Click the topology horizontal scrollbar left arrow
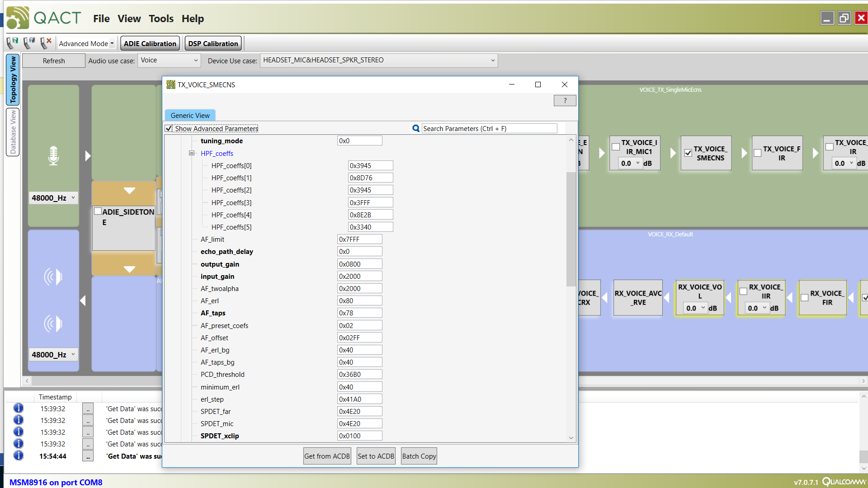This screenshot has height=488, width=868. point(27,381)
